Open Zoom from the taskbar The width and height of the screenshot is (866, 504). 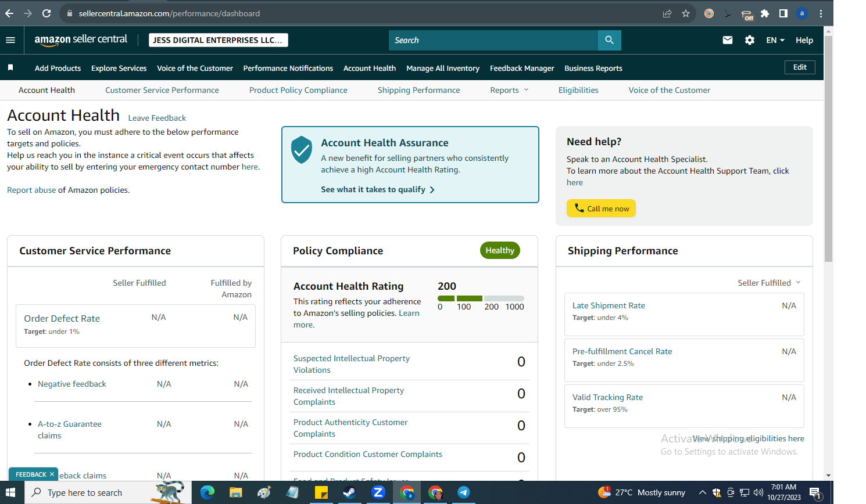[x=378, y=492]
